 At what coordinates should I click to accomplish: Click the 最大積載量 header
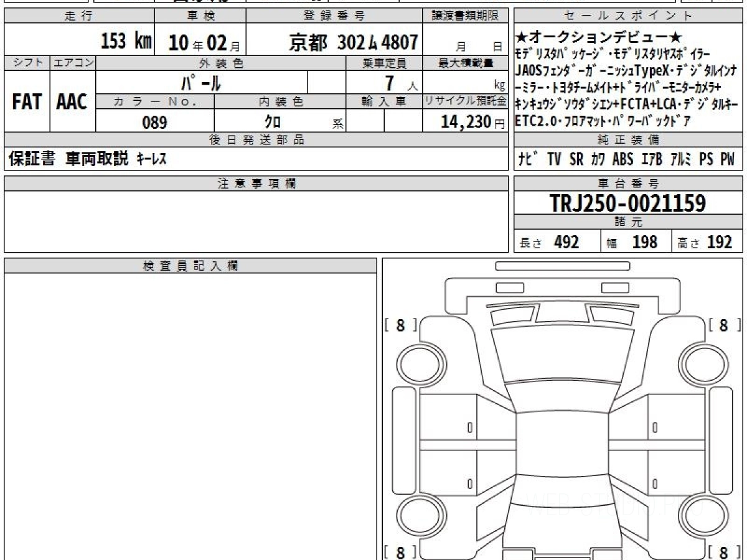coord(466,63)
